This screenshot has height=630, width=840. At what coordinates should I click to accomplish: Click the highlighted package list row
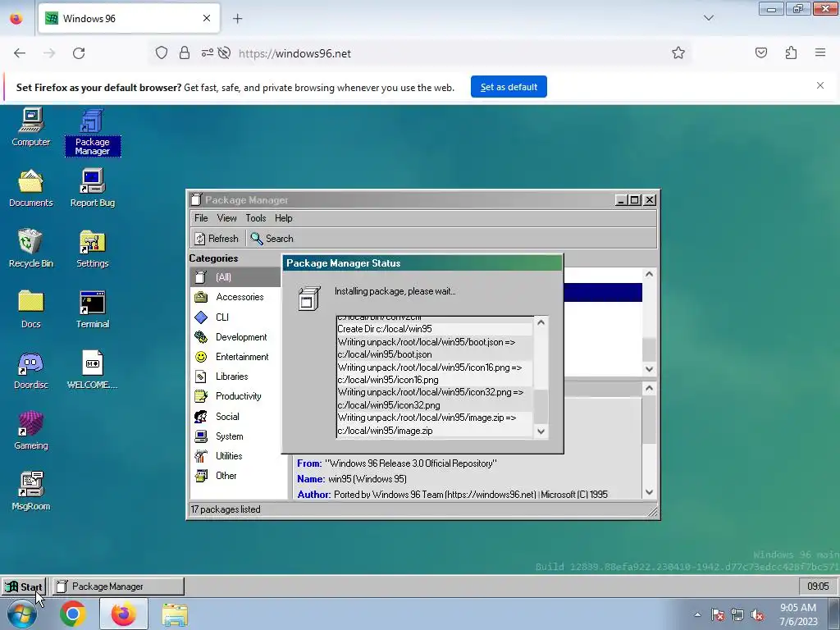click(603, 293)
